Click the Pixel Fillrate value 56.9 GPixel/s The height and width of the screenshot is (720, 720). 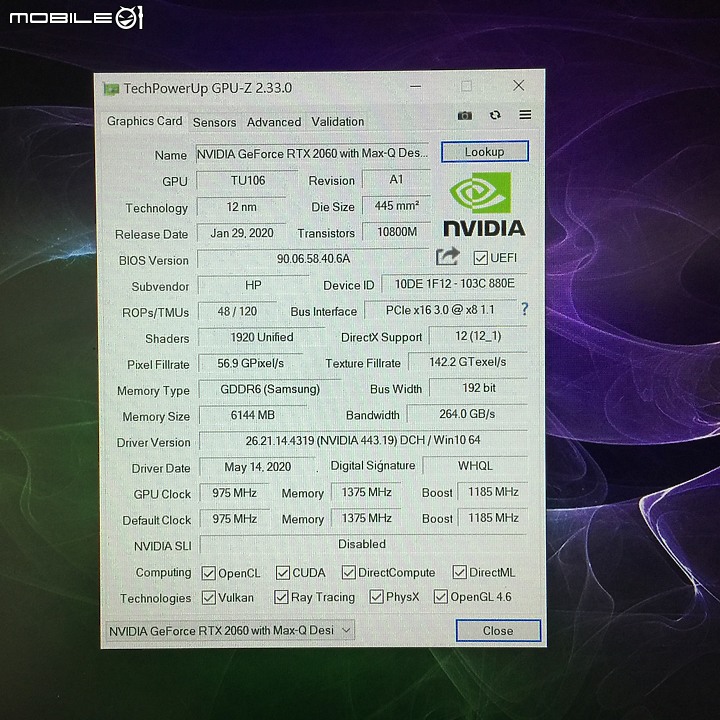coord(250,363)
